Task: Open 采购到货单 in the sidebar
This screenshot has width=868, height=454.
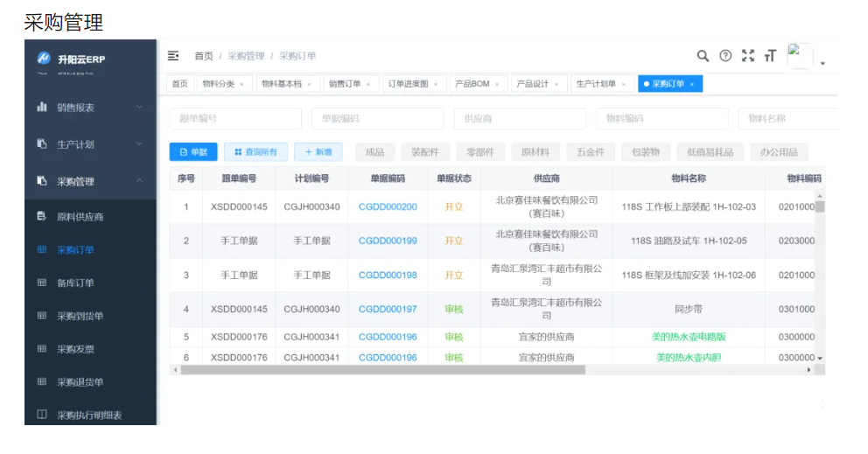Action: click(80, 316)
